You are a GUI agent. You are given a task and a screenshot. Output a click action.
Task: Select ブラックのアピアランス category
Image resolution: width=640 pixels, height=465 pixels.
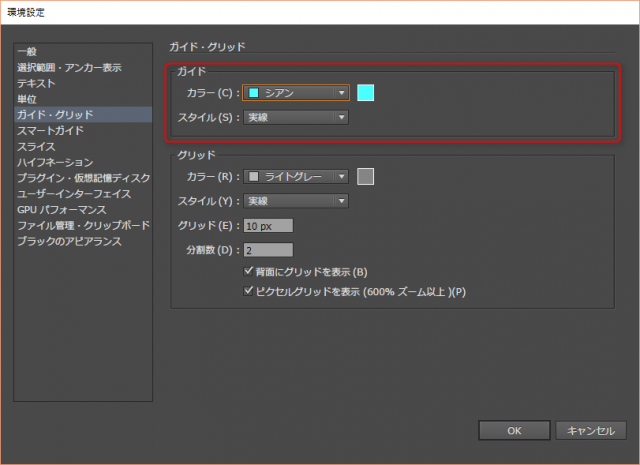(69, 241)
